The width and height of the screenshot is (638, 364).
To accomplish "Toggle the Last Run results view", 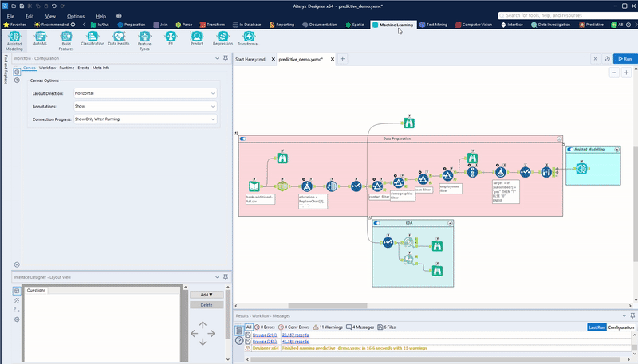I will 597,327.
